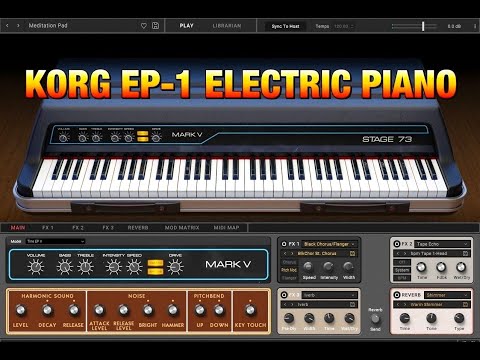
Task: Select the BPM sync option in FX 2
Action: 402,278
